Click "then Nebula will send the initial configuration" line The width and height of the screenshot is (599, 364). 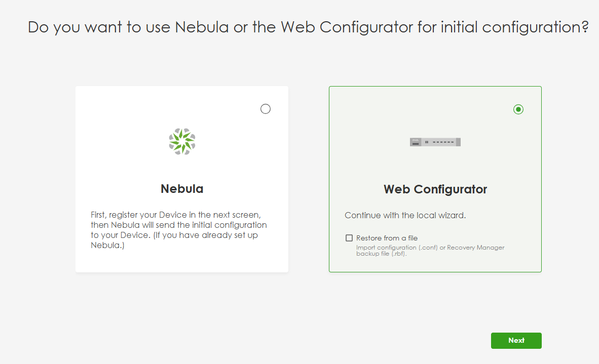pyautogui.click(x=179, y=225)
